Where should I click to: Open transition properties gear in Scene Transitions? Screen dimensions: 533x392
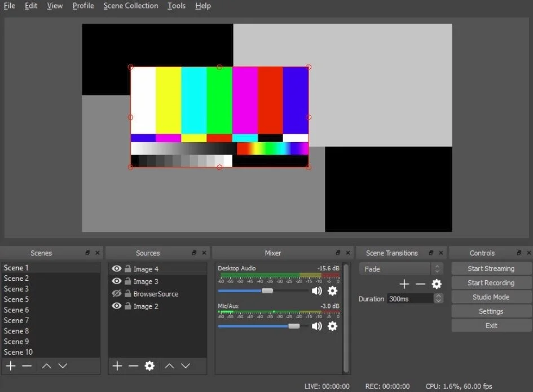(x=437, y=284)
